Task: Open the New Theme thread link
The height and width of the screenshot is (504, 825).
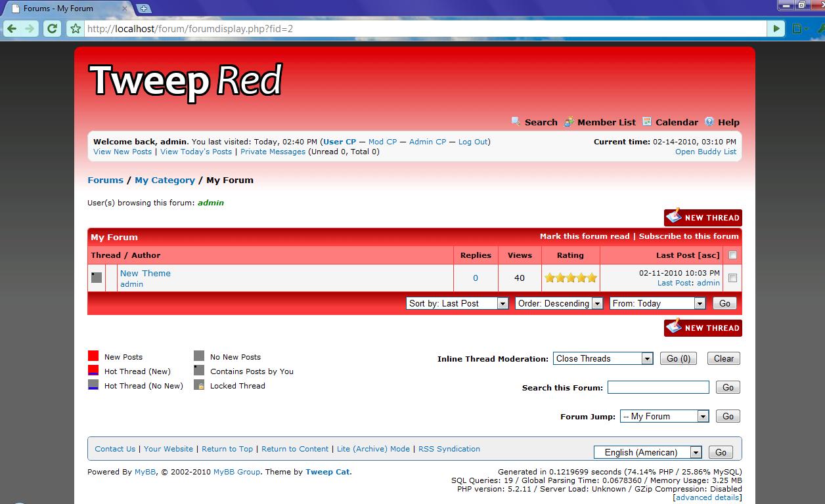Action: [145, 273]
